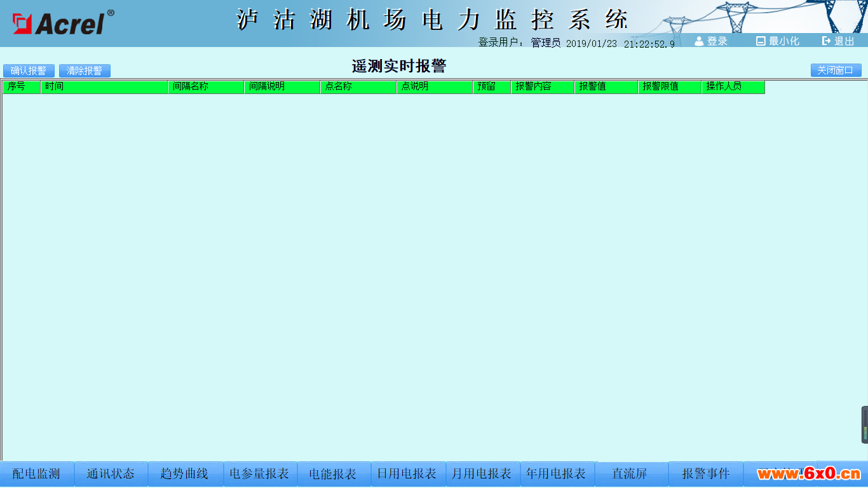The width and height of the screenshot is (868, 488).
Task: Click the 报警内容 column header
Action: point(543,87)
